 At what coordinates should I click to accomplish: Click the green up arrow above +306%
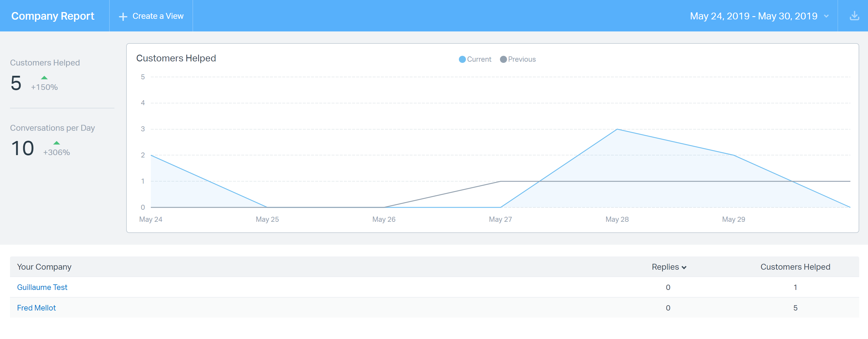57,143
